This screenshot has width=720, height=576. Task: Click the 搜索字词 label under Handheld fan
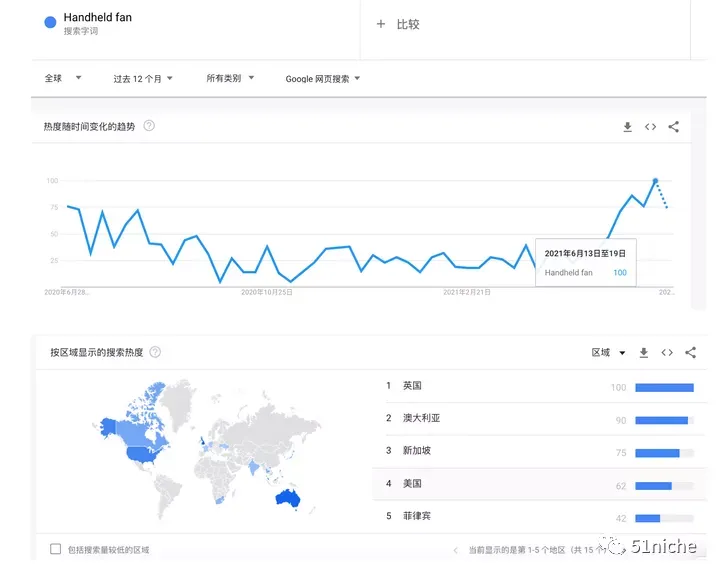[81, 31]
